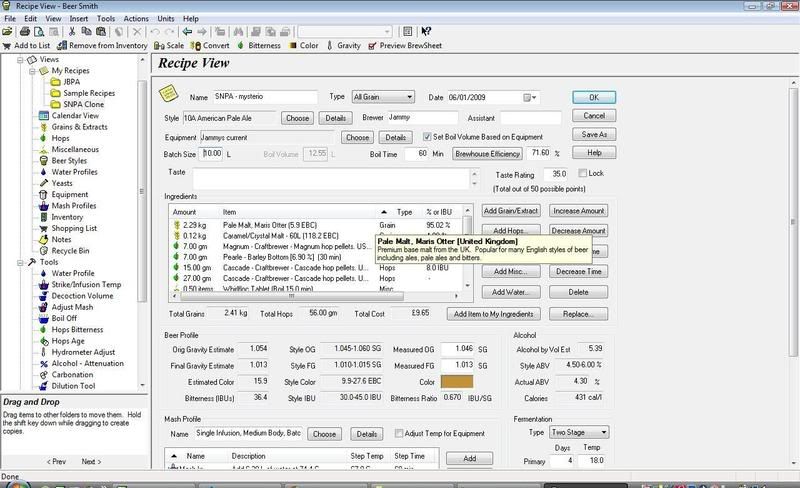This screenshot has height=488, width=800.
Task: Click the Scale recipe tool
Action: coord(169,45)
